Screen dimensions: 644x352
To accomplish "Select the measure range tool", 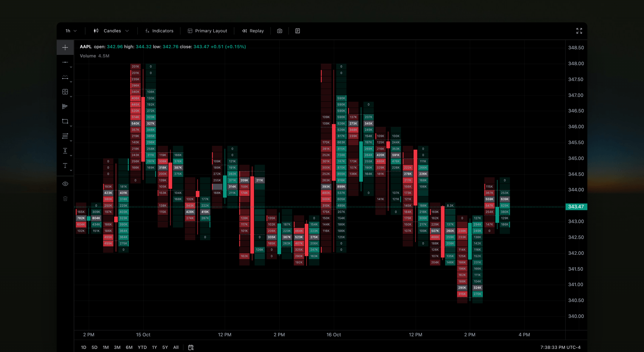I will tap(65, 77).
